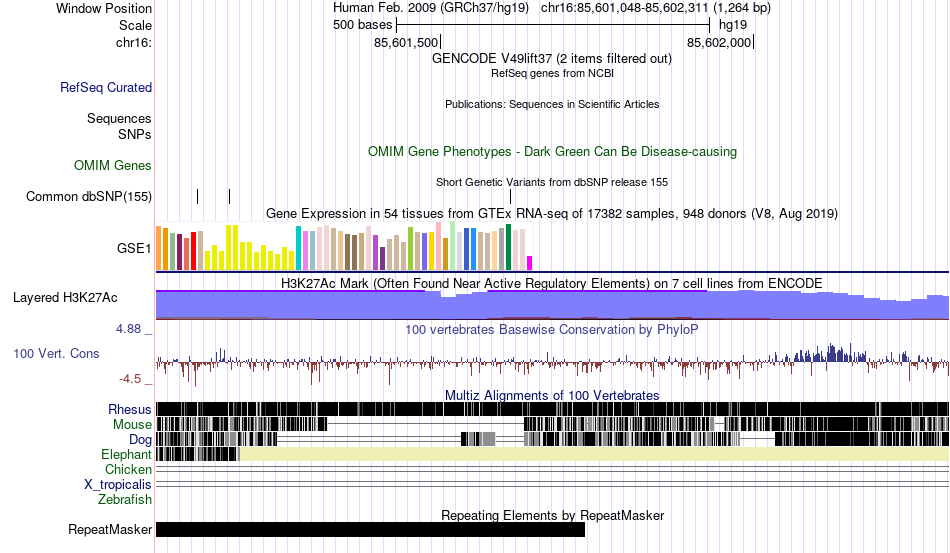
Task: Click 'Publications: Sequences in Scientific Articles' title
Action: point(552,104)
